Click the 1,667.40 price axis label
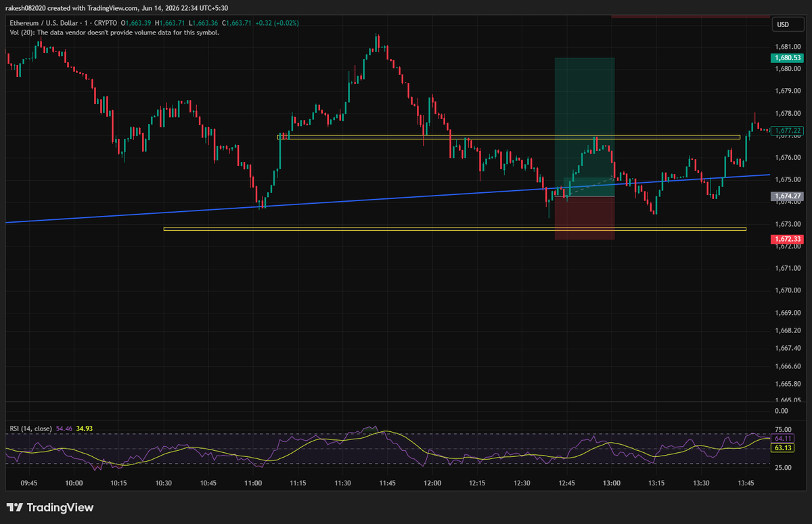This screenshot has width=812, height=524. tap(788, 349)
